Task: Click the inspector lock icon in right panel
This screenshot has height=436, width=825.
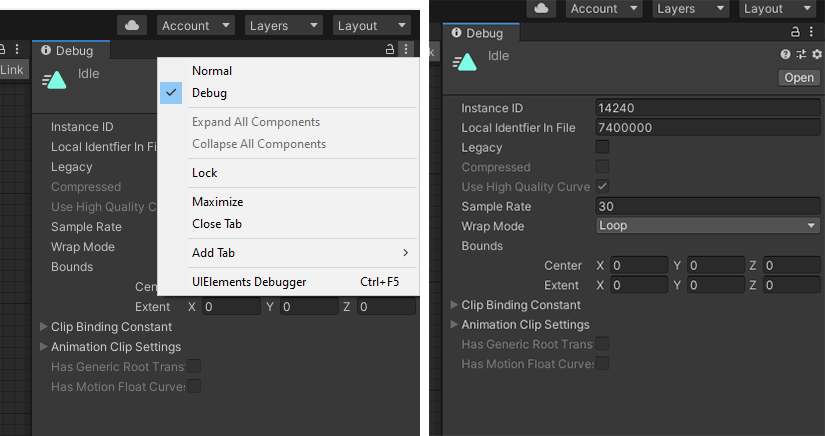Action: (x=796, y=33)
